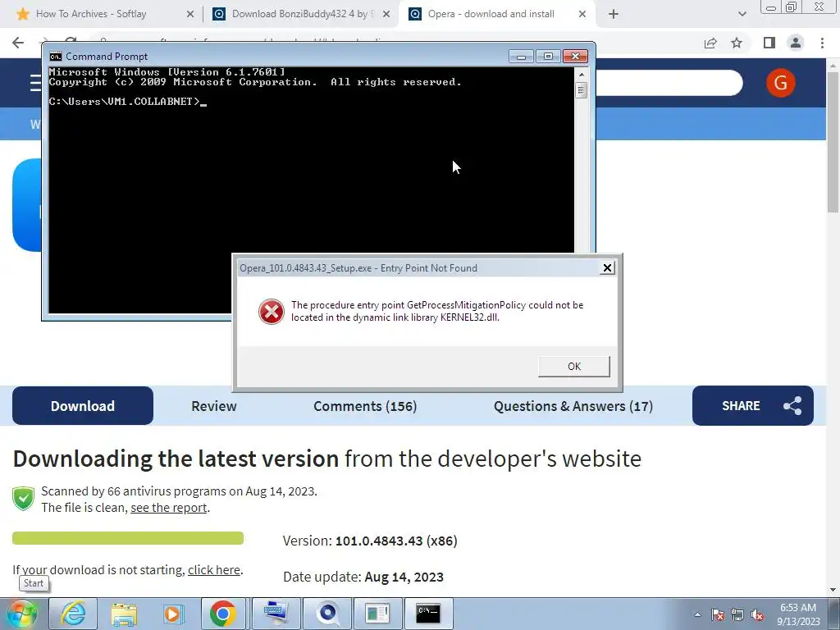This screenshot has height=630, width=840.
Task: Click the muted volume tray icon
Action: pyautogui.click(x=757, y=615)
